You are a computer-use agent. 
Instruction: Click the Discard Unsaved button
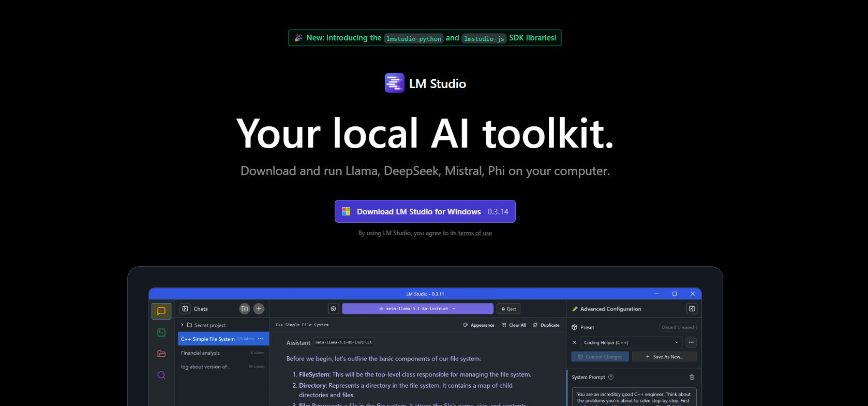678,327
